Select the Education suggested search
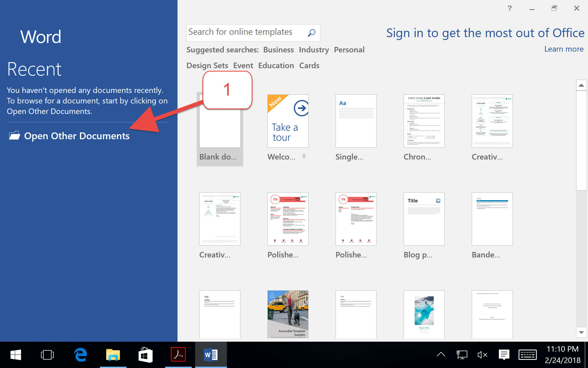Image resolution: width=588 pixels, height=368 pixels. 276,66
